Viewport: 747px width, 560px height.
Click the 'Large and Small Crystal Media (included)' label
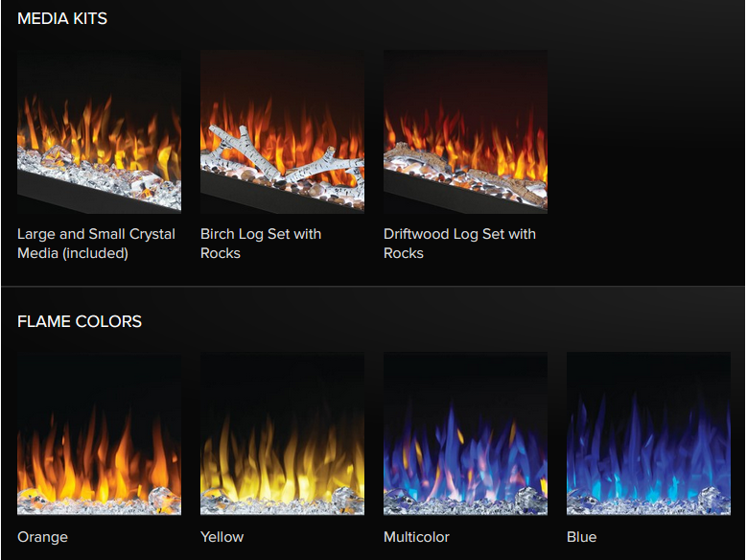coord(96,244)
